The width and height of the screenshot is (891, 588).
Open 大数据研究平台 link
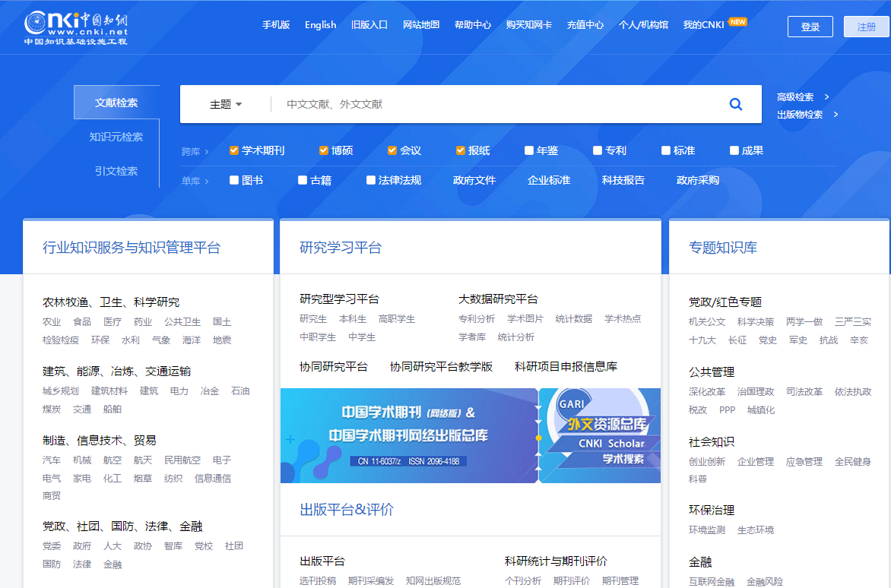[x=499, y=299]
